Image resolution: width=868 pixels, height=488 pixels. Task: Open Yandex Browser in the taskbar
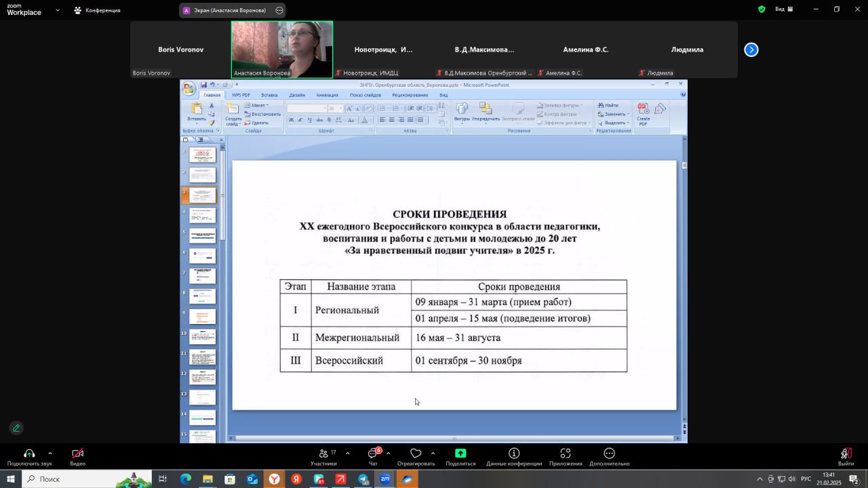click(274, 479)
